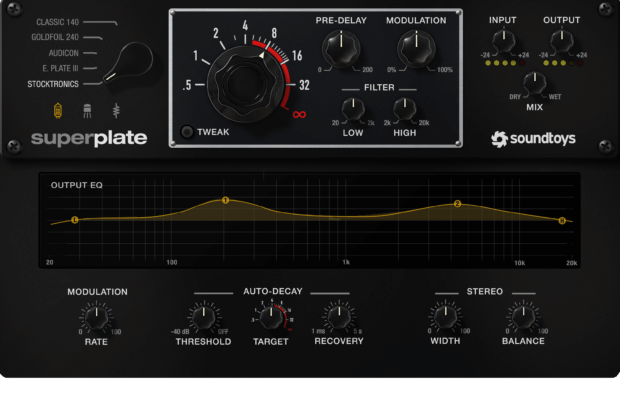Select EQ band node 1
This screenshot has width=620, height=400.
coord(225,200)
